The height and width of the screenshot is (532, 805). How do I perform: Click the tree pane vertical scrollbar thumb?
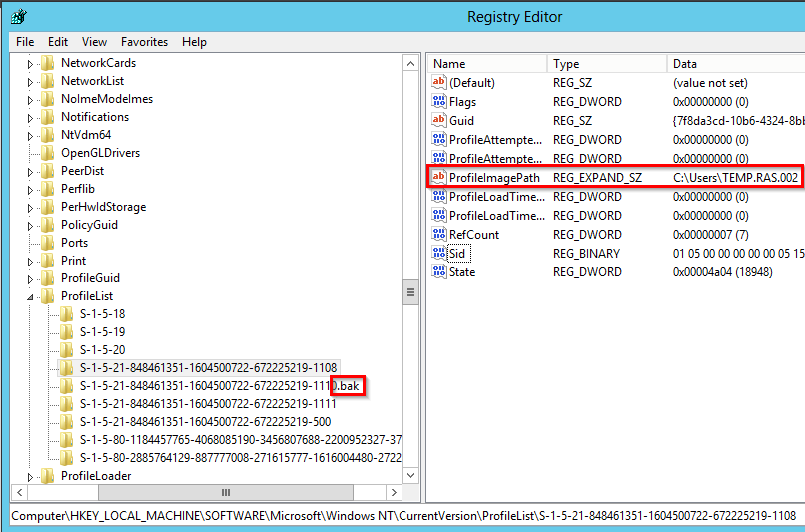point(410,291)
